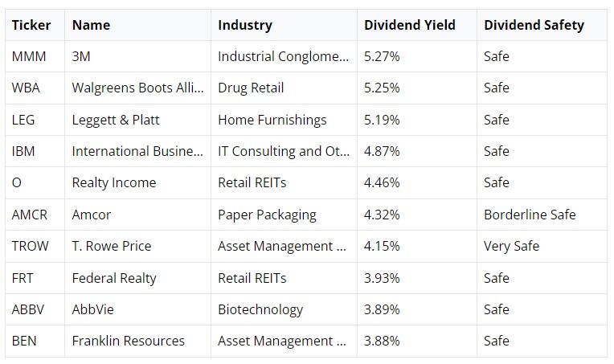Select the Franklin Resources cell
This screenshot has width=614, height=364.
pyautogui.click(x=129, y=341)
